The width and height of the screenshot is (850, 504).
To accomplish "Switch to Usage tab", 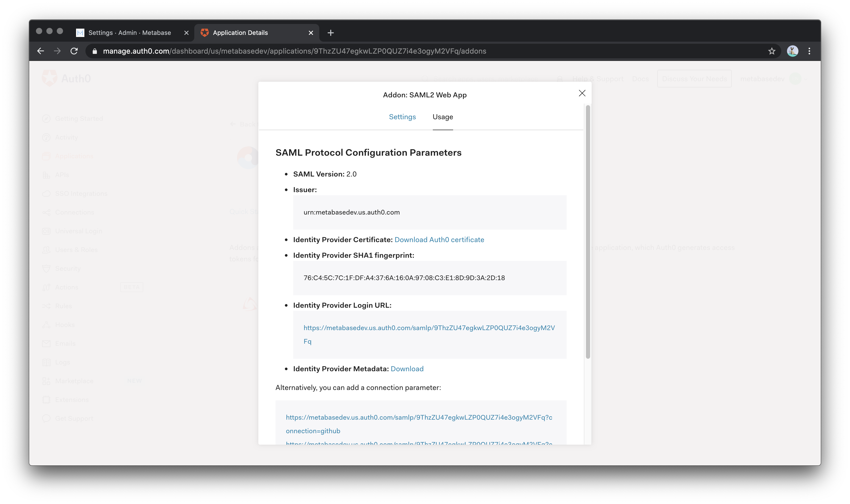I will click(443, 117).
